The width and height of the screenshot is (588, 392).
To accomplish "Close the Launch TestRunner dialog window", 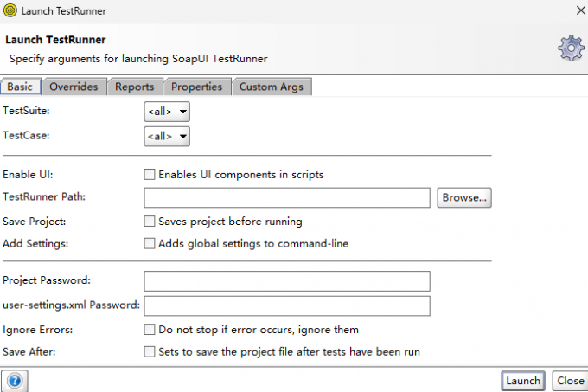I will [581, 10].
